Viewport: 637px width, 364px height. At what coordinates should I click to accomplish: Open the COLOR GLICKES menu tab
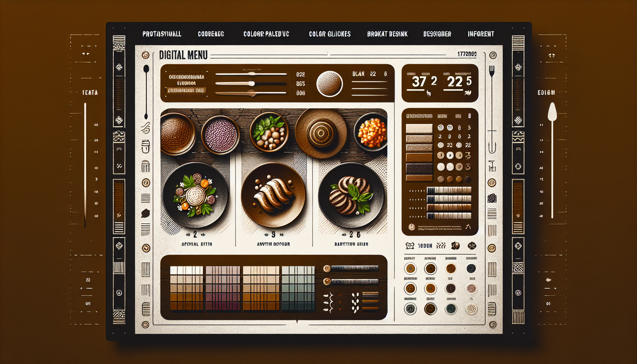[330, 34]
